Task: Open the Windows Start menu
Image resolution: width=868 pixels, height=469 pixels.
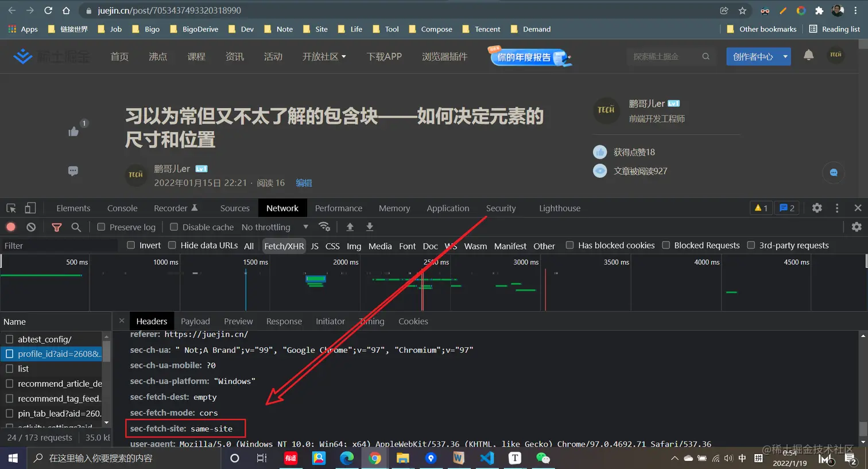Action: click(13, 458)
